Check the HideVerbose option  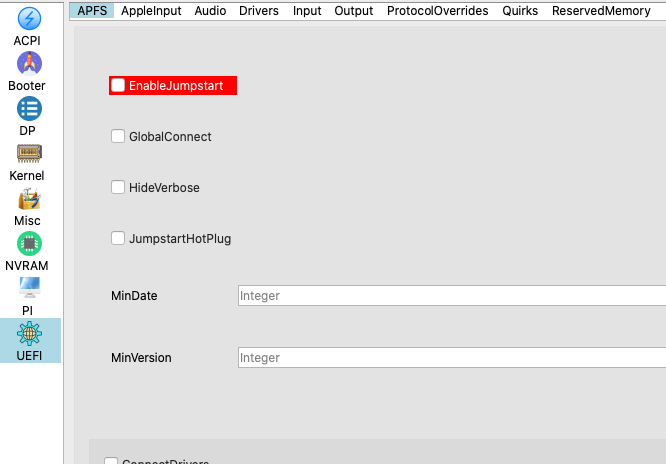click(118, 187)
